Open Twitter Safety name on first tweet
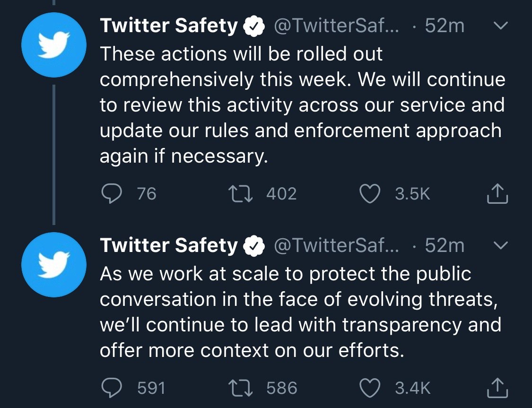Viewport: 532px width, 408px height. 169,26
